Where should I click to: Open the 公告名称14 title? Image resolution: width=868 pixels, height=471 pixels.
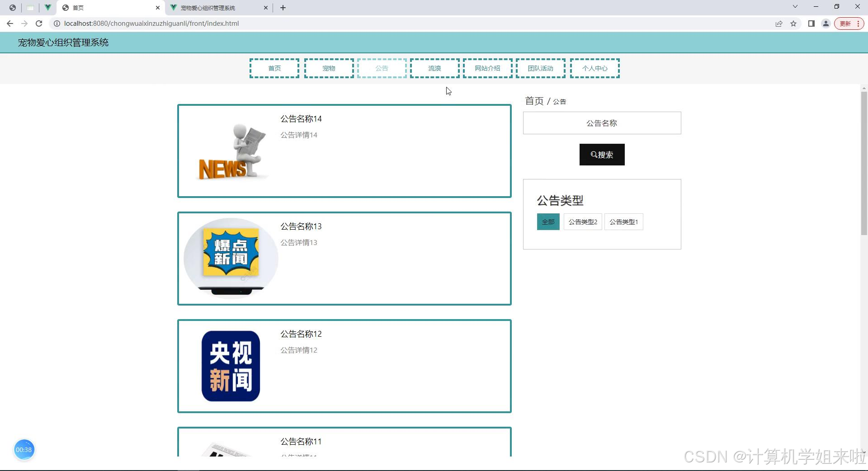[x=301, y=119]
